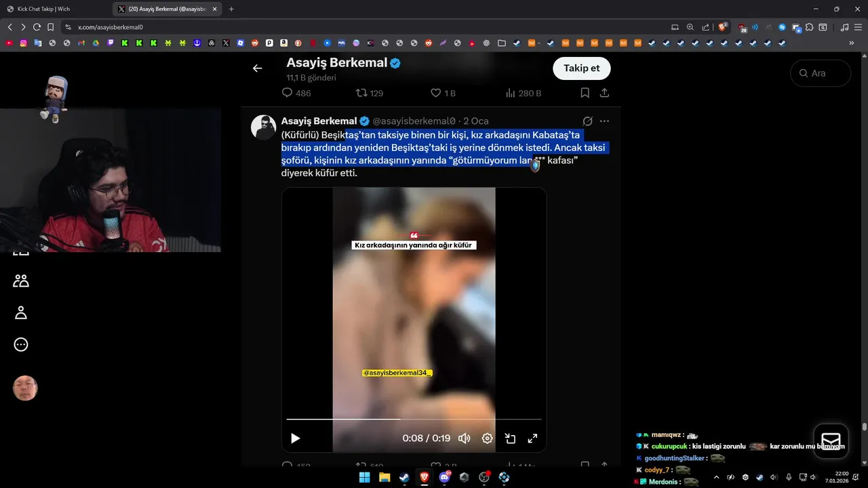This screenshot has height=488, width=868.
Task: Open Asayiş Berkemal author name on post
Action: click(319, 121)
